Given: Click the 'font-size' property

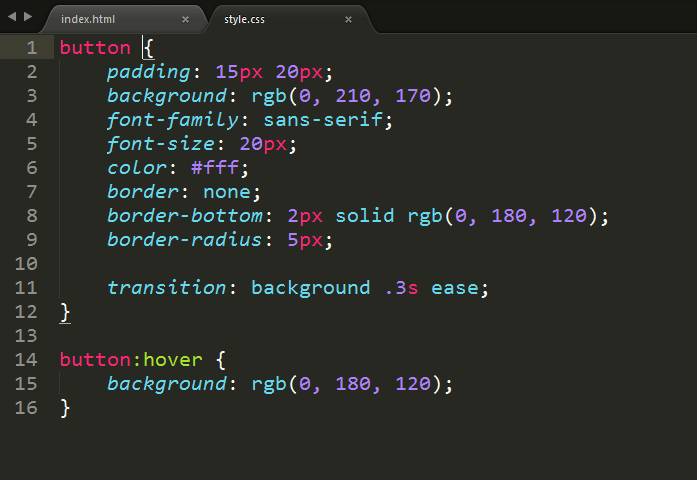Looking at the screenshot, I should 161,144.
